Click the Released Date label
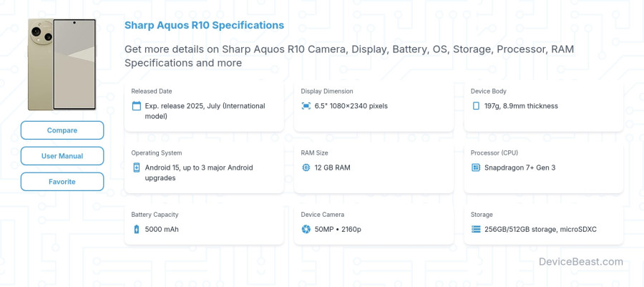Image resolution: width=644 pixels, height=287 pixels. [x=152, y=91]
